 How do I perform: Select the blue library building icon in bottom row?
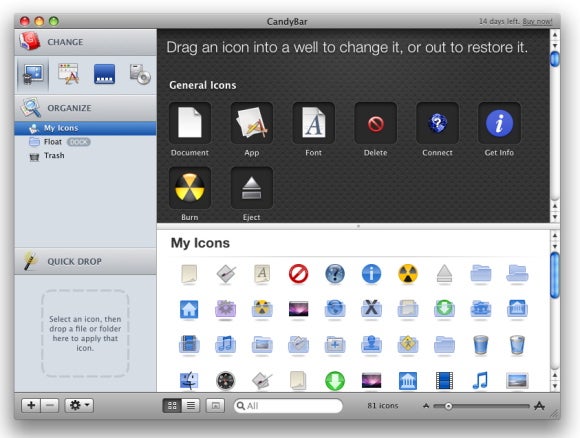tap(408, 380)
